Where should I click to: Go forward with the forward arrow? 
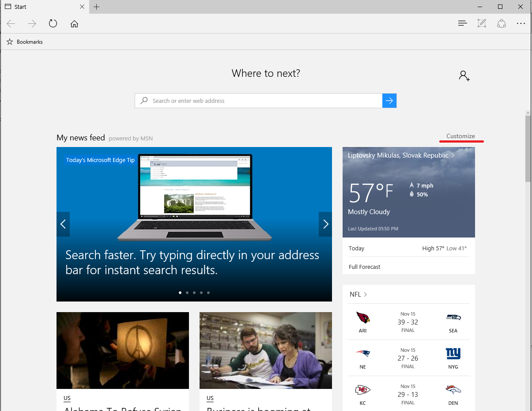(32, 24)
